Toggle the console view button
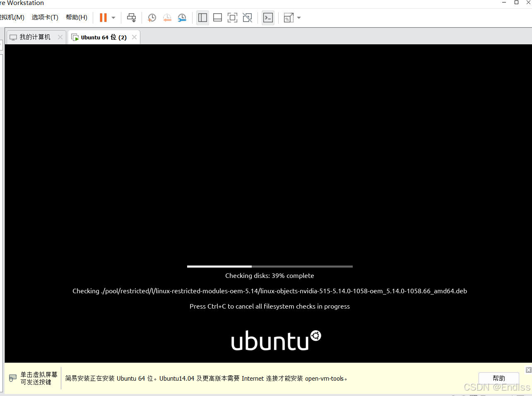Screen dimensions: 532x396 [268, 18]
